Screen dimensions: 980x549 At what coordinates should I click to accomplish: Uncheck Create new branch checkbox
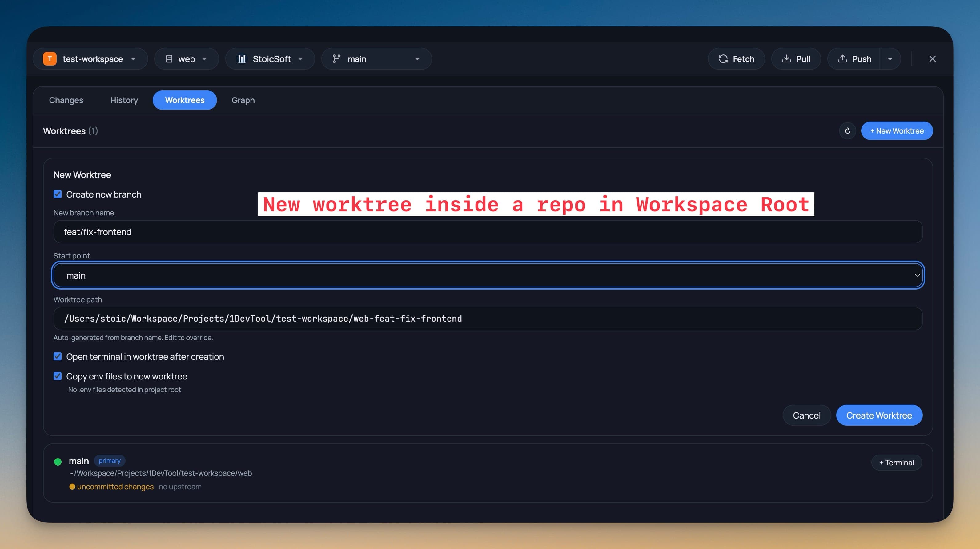[58, 194]
